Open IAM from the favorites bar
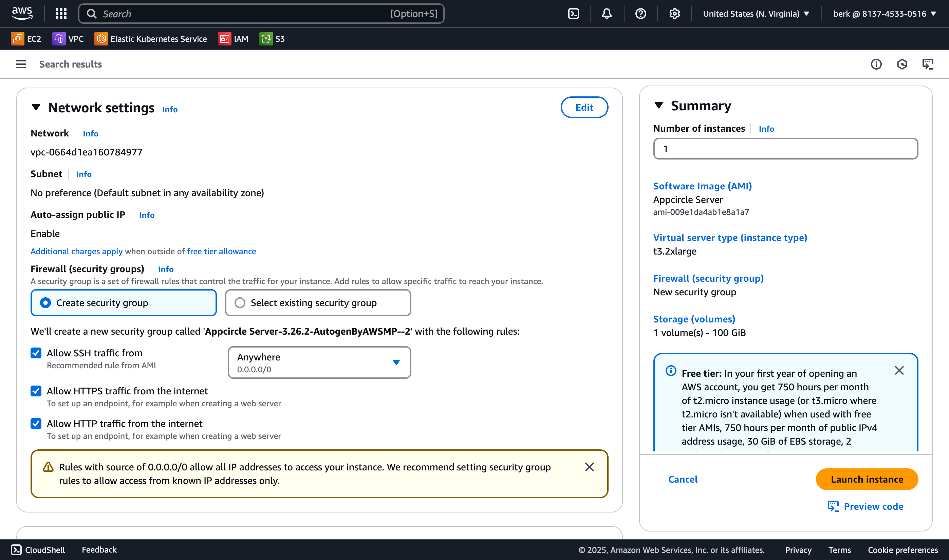The width and height of the screenshot is (949, 560). tap(233, 38)
